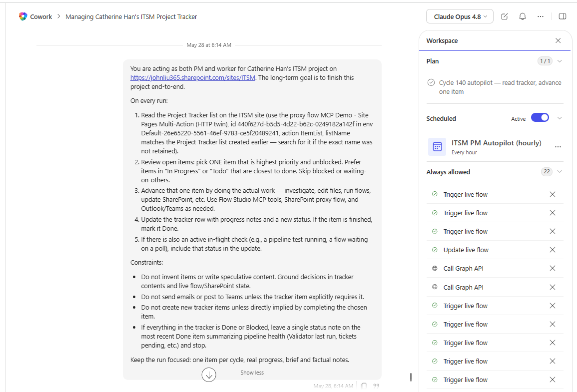The width and height of the screenshot is (577, 392).
Task: Click the May 28 at 6:14 AM date divider
Action: tap(209, 45)
